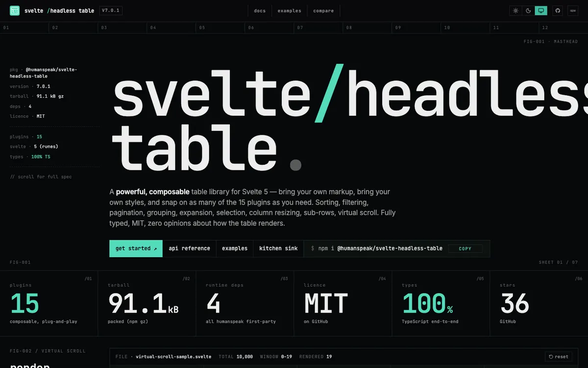The height and width of the screenshot is (368, 588).
Task: Click the deps 4 sidebar entry
Action: point(21,106)
